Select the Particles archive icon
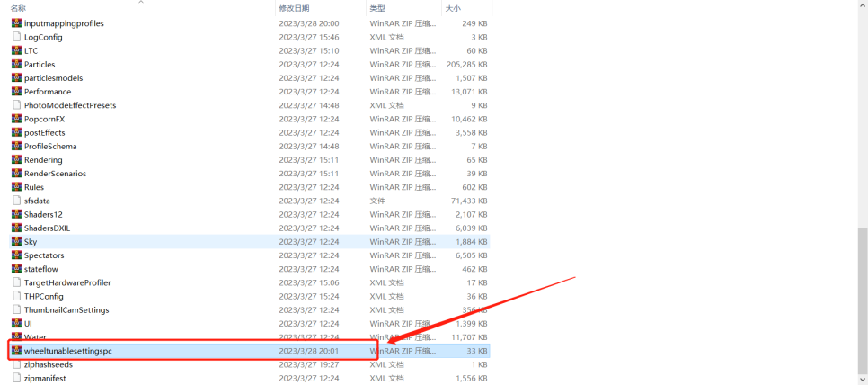The width and height of the screenshot is (868, 385). 16,65
